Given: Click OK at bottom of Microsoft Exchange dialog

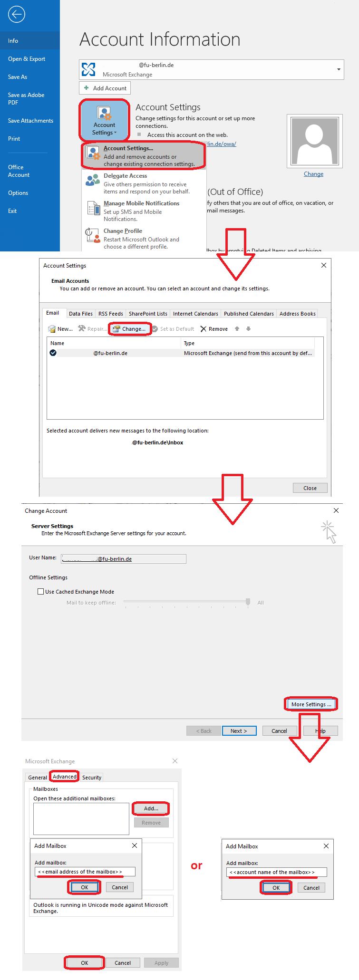Looking at the screenshot, I should click(85, 963).
